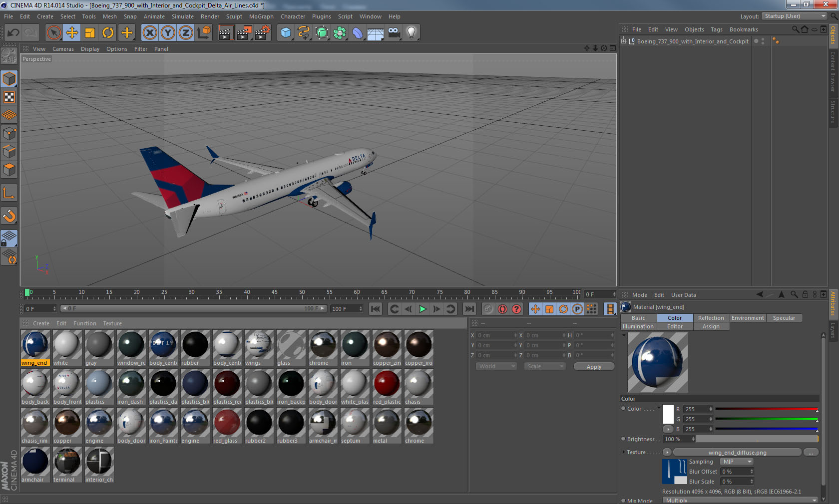Add floor environment object icon

point(376,33)
